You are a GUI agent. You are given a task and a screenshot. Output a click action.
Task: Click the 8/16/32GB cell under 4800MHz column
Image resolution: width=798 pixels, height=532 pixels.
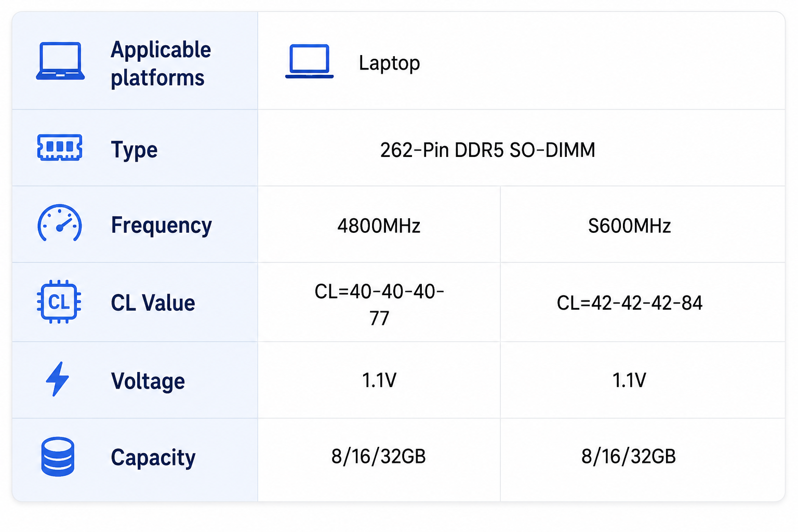pyautogui.click(x=379, y=456)
